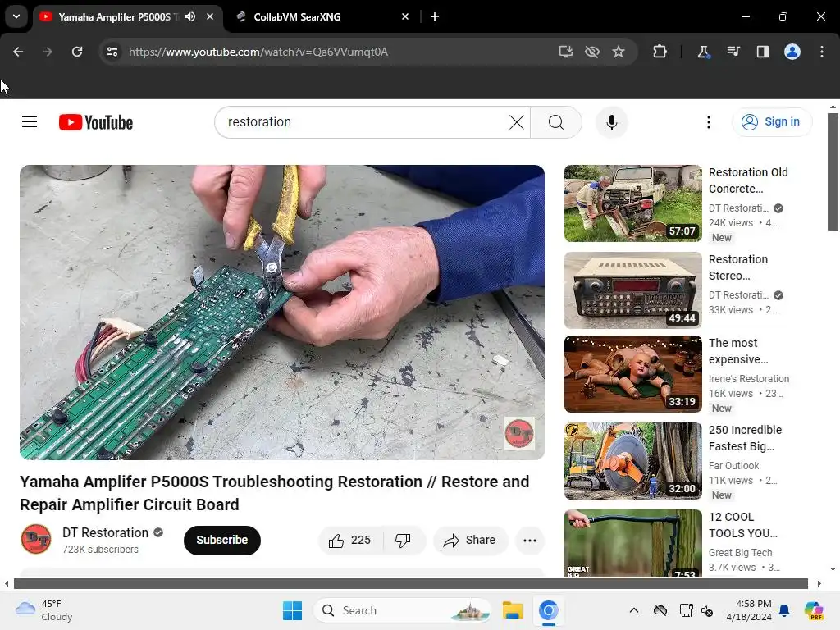Open the 12 COOL TOOLS thumbnail

(x=632, y=543)
